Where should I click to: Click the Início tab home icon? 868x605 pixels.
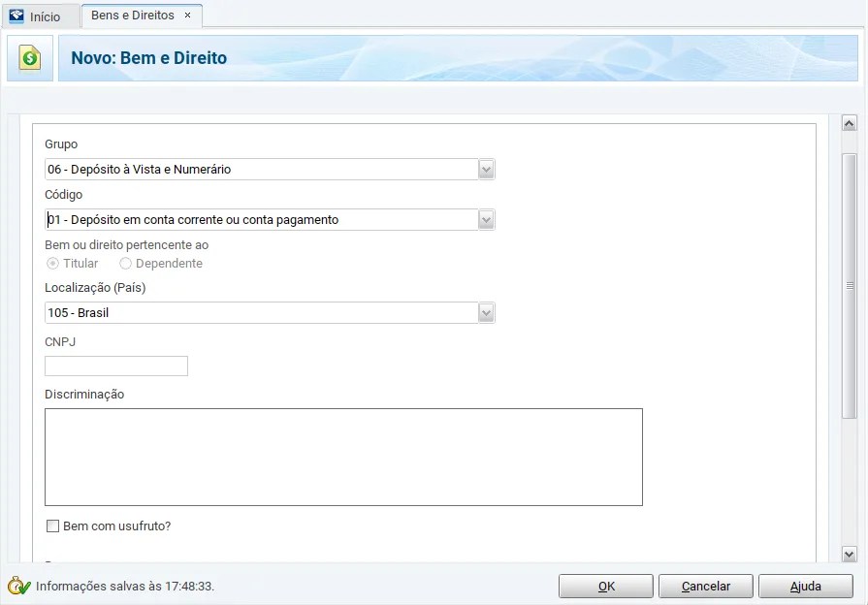(16, 16)
